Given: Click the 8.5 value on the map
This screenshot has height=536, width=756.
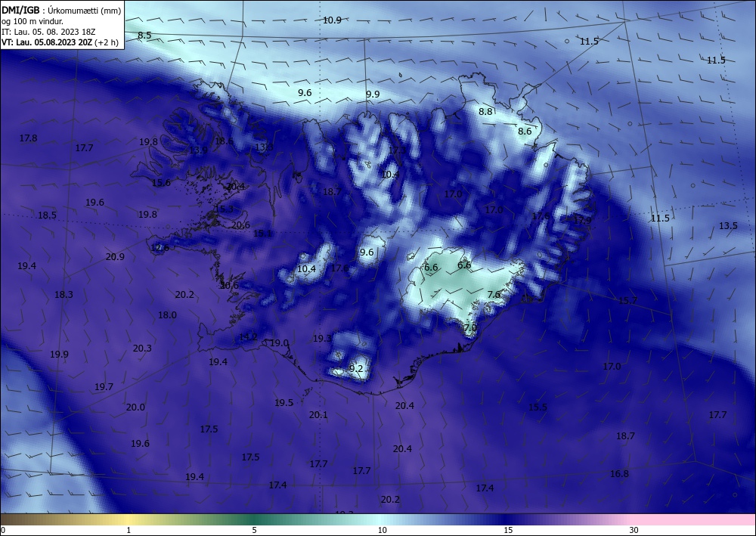Looking at the screenshot, I should [x=144, y=36].
